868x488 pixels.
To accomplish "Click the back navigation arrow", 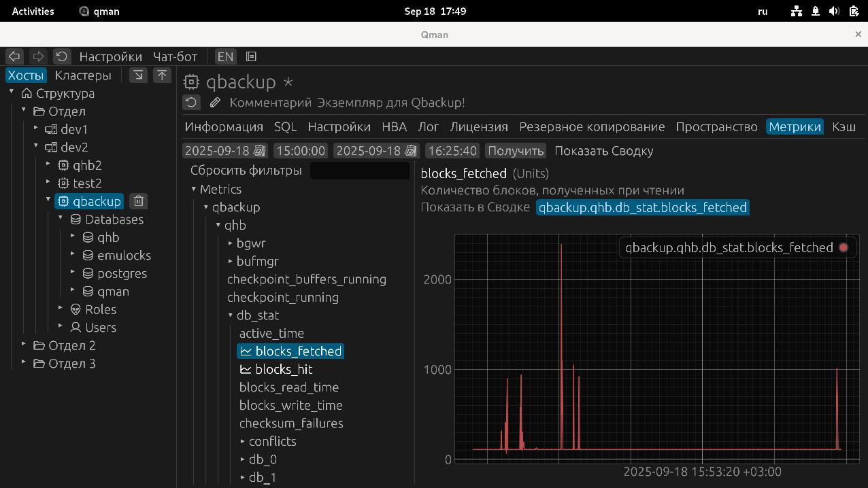I will (14, 56).
